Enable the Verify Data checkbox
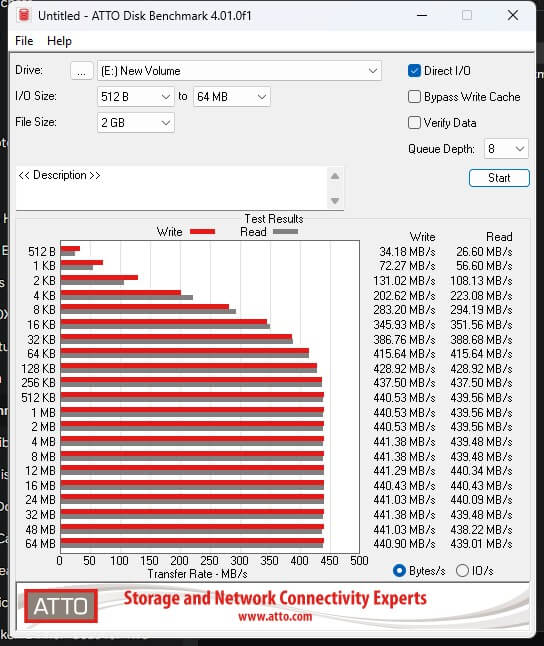This screenshot has width=544, height=646. click(414, 123)
